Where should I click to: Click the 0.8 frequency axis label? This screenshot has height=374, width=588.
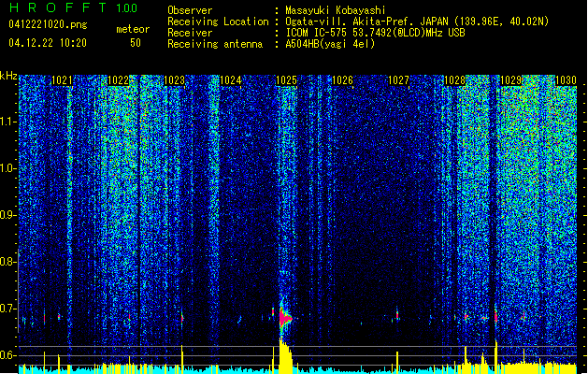pyautogui.click(x=8, y=262)
